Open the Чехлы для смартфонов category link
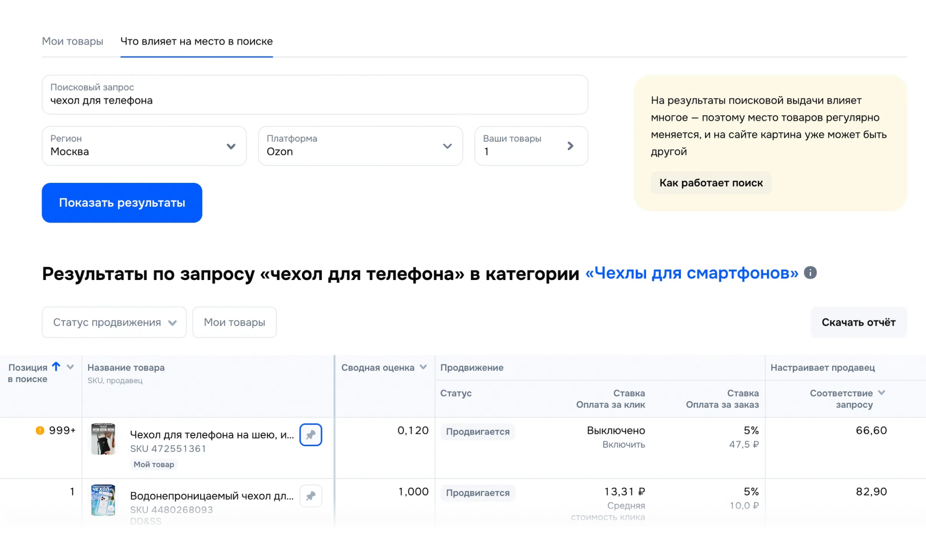This screenshot has width=926, height=560. pos(692,273)
